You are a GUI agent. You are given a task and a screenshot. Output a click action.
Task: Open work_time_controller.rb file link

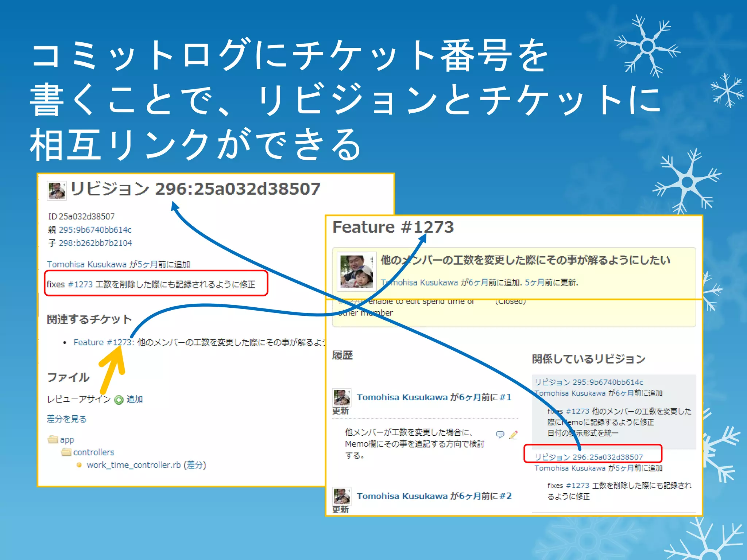(134, 465)
